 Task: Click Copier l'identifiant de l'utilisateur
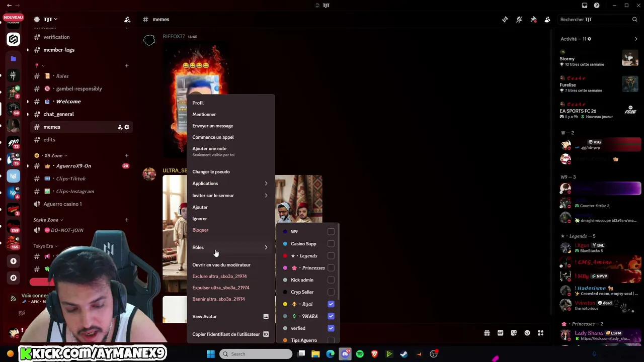(x=230, y=334)
